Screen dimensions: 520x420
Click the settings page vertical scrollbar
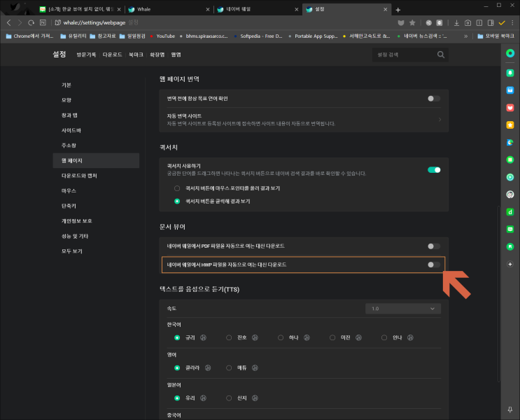click(x=498, y=293)
